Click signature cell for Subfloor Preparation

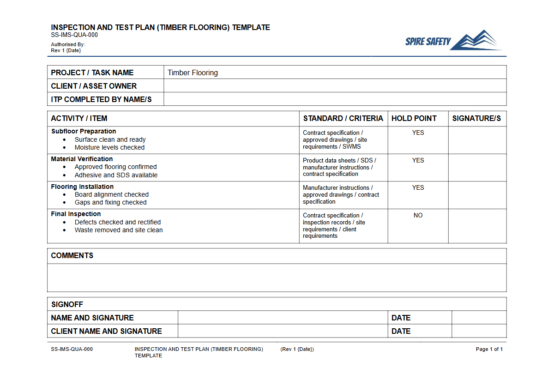coord(477,140)
